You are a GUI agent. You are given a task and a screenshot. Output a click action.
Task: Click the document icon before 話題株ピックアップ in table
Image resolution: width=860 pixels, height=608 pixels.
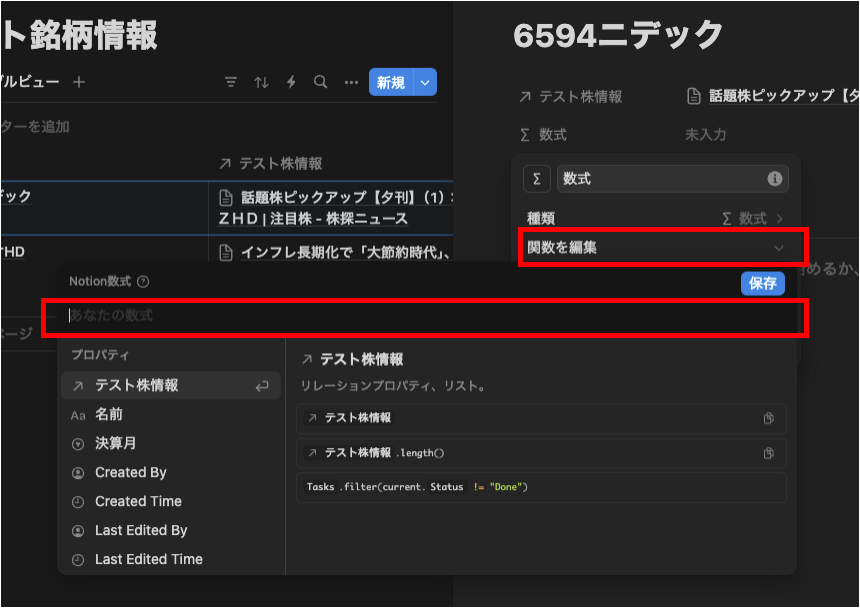pos(226,197)
